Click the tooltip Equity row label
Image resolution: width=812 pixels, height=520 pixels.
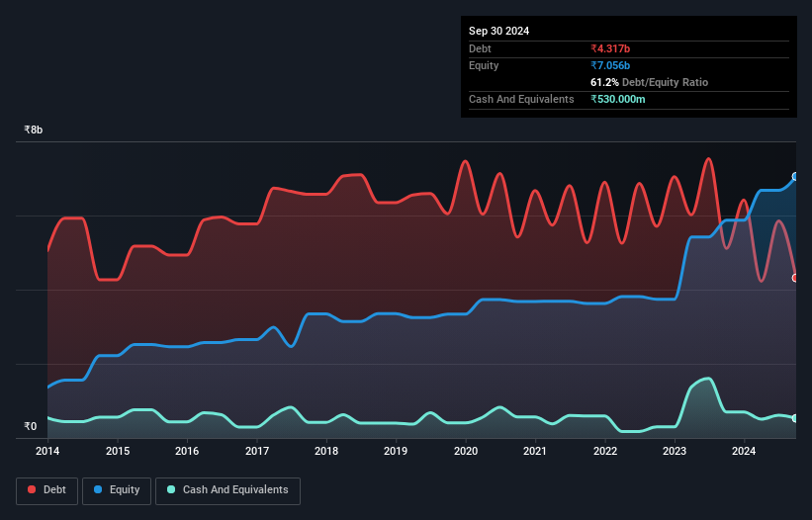[484, 65]
